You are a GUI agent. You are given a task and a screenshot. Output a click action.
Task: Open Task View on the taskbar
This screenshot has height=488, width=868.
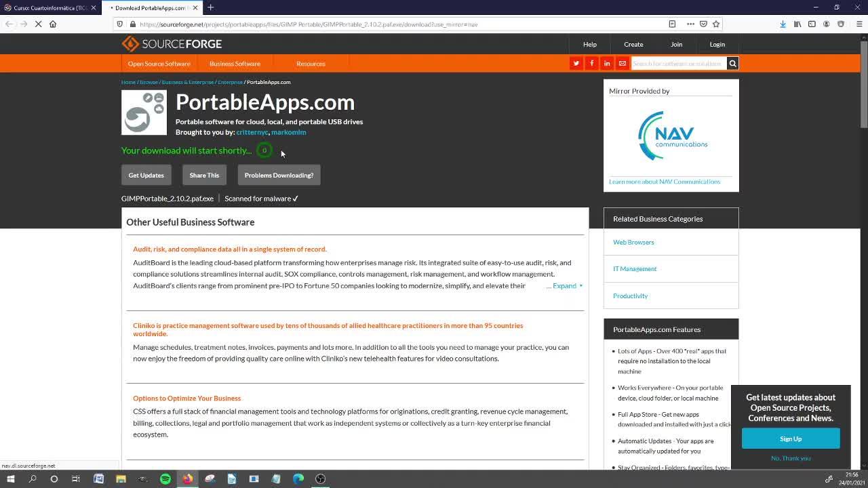pos(76,479)
